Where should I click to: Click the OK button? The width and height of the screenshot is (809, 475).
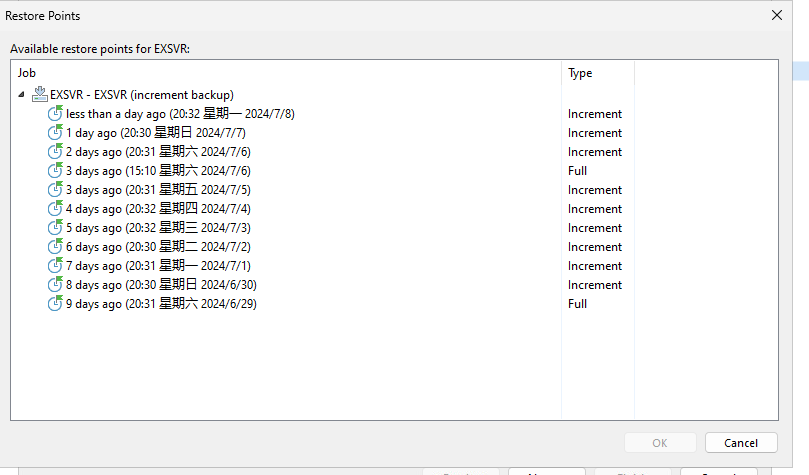point(660,443)
